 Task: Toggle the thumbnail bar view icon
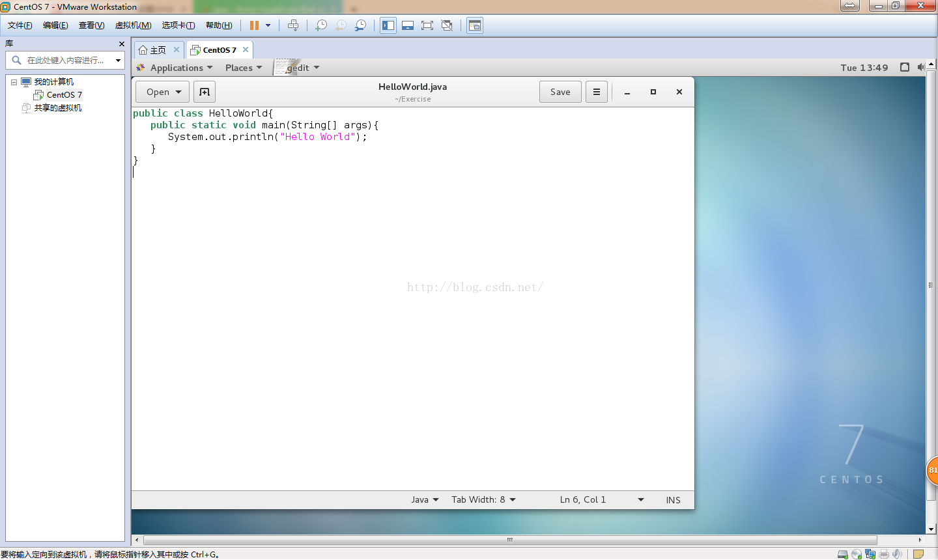point(408,25)
